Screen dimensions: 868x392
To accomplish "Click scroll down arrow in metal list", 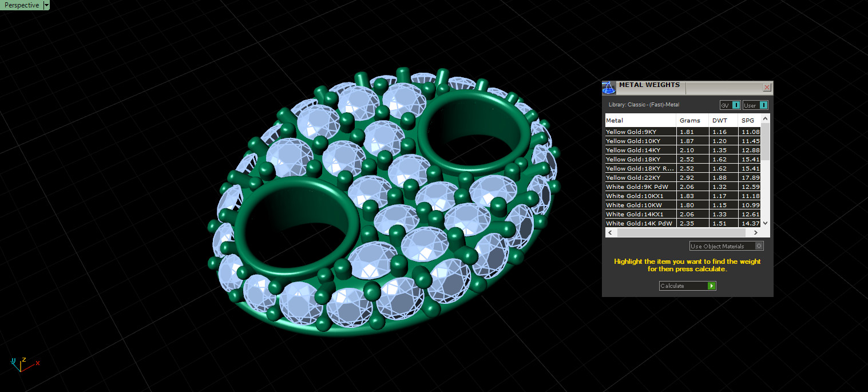I will 766,223.
